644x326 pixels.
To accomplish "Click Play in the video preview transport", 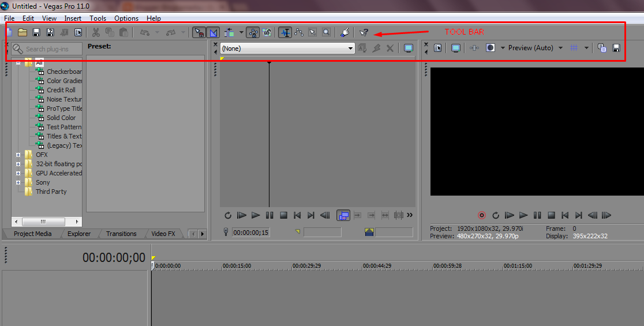I will [x=523, y=215].
